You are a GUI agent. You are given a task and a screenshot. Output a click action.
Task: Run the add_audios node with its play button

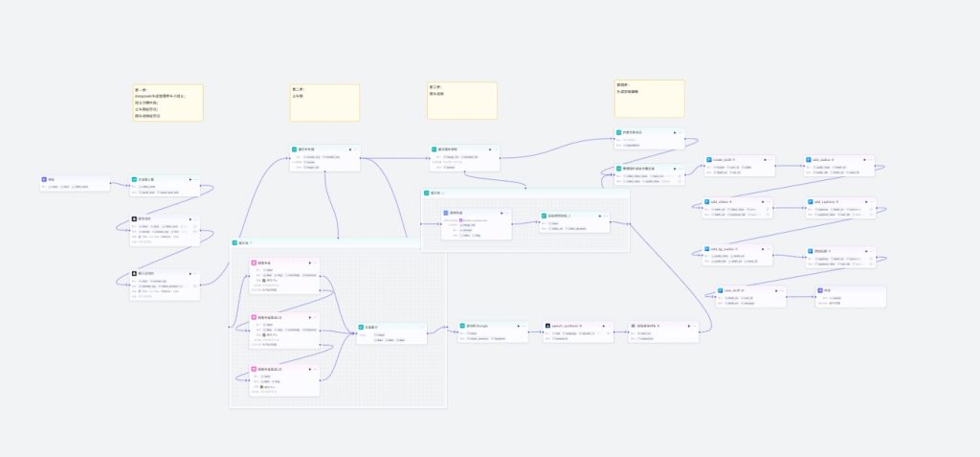coord(863,160)
